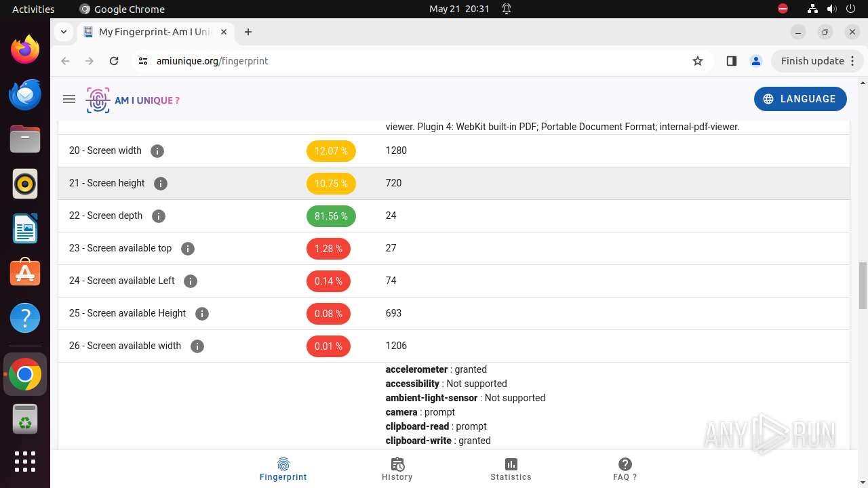Launch LibreOffice Writer from the dock
Image resolution: width=868 pixels, height=488 pixels.
coord(25,228)
